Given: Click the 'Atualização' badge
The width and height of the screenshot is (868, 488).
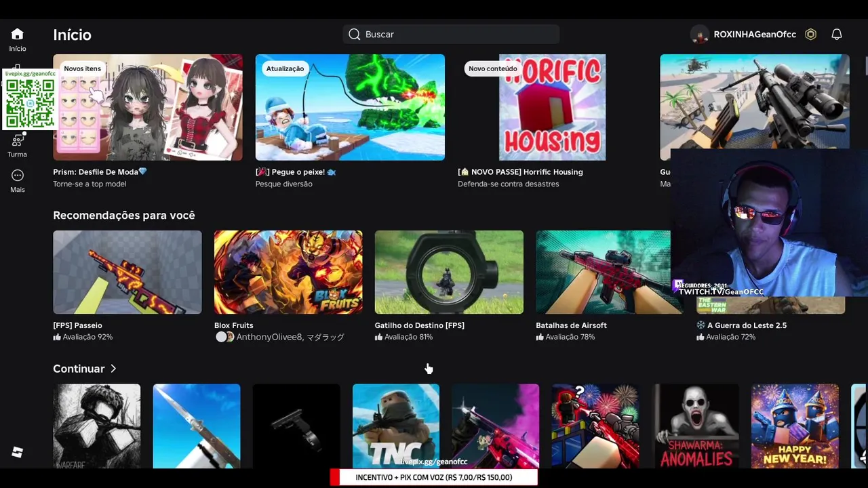Looking at the screenshot, I should (x=285, y=68).
